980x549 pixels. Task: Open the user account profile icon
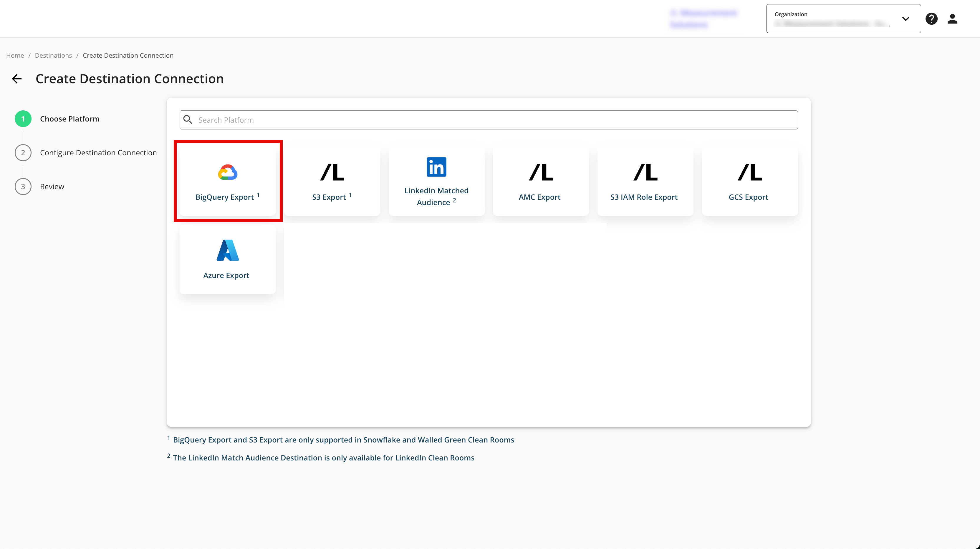952,19
